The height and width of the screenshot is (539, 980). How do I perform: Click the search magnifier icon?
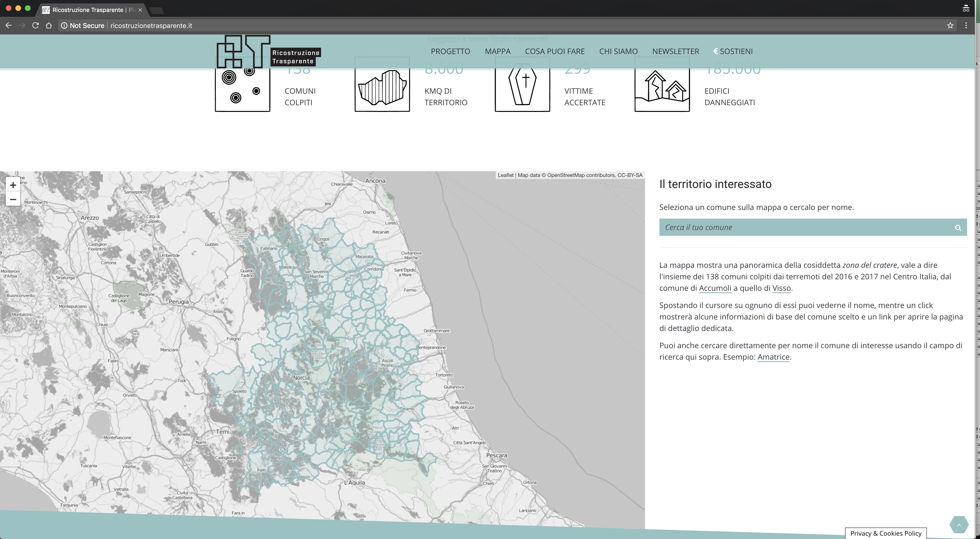click(x=958, y=228)
